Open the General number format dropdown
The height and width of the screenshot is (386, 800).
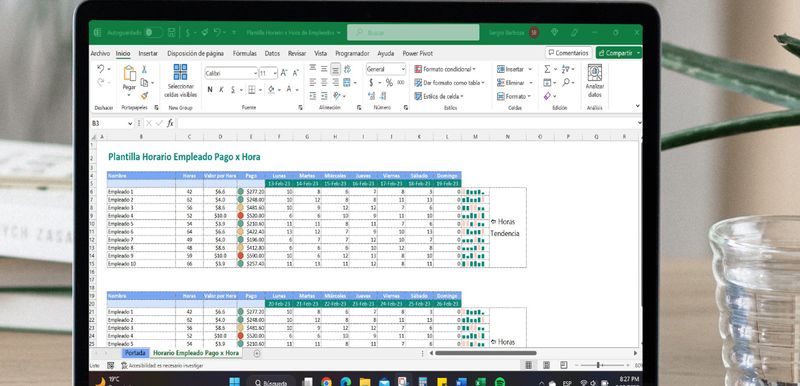[403, 69]
